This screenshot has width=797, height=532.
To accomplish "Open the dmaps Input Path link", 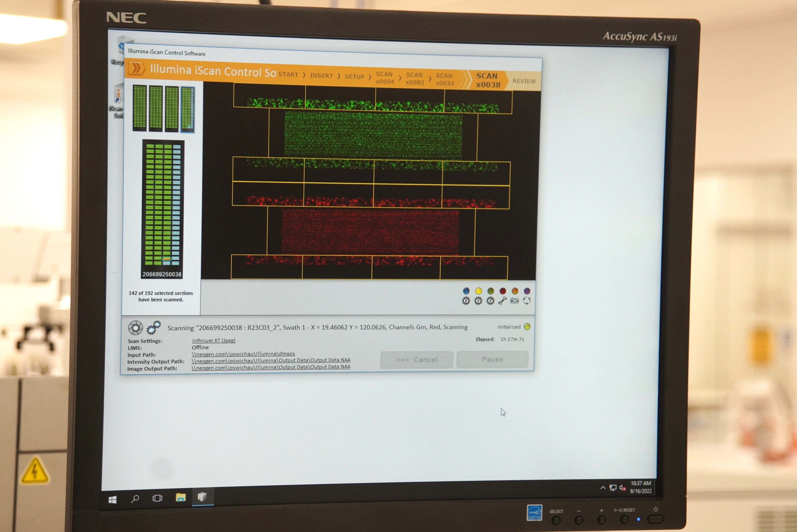I will tap(243, 354).
